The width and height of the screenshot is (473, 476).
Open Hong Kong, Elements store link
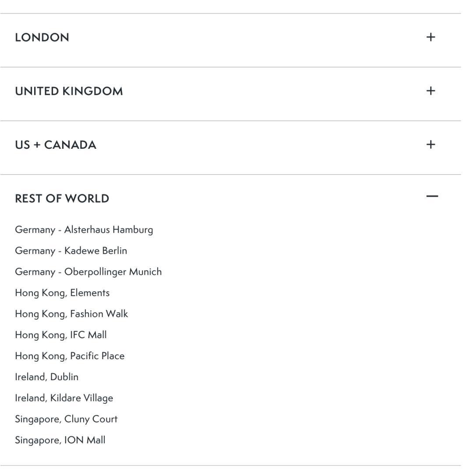[x=62, y=293]
